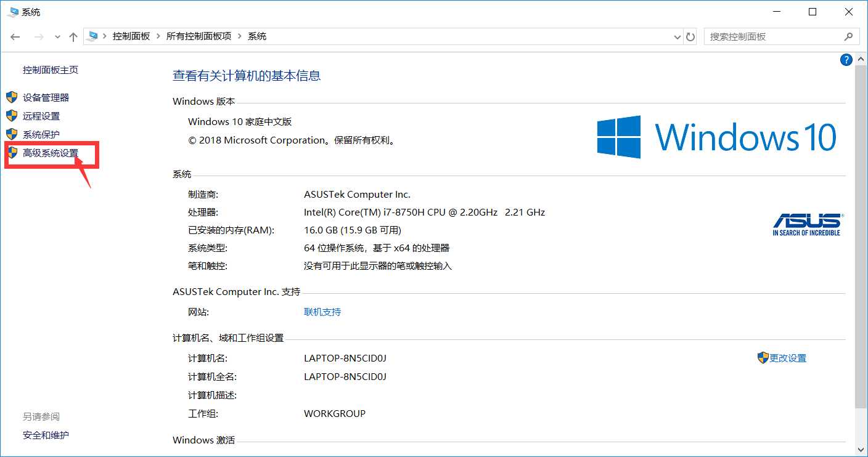Screen dimensions: 868x457
Task: Expand chevron after 所有控制面板项 breadcrumb
Action: (240, 36)
